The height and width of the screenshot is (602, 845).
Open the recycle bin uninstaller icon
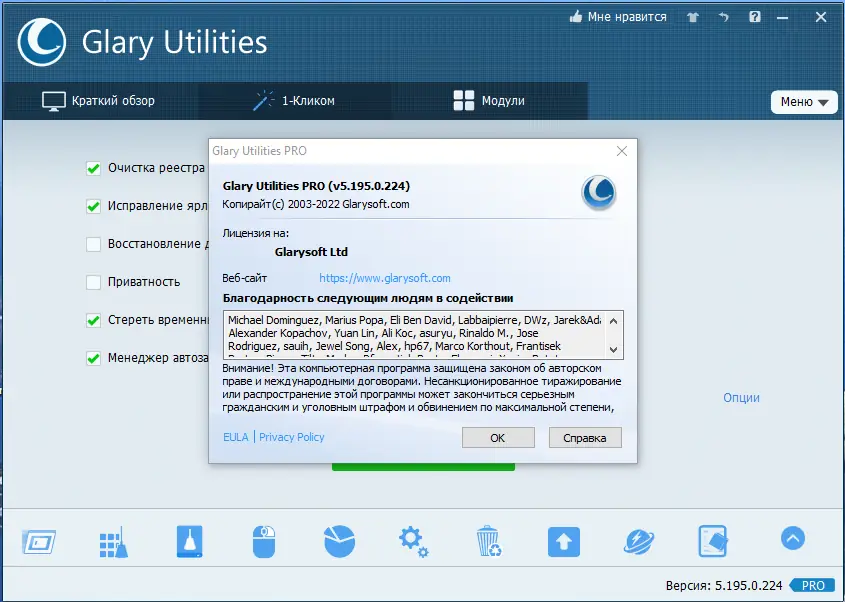tap(489, 541)
